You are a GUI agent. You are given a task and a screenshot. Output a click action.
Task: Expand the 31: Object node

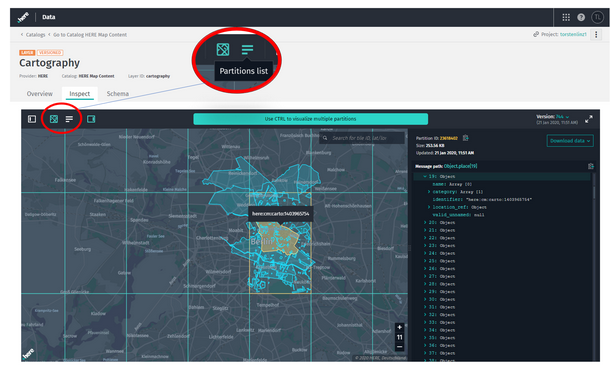point(425,307)
